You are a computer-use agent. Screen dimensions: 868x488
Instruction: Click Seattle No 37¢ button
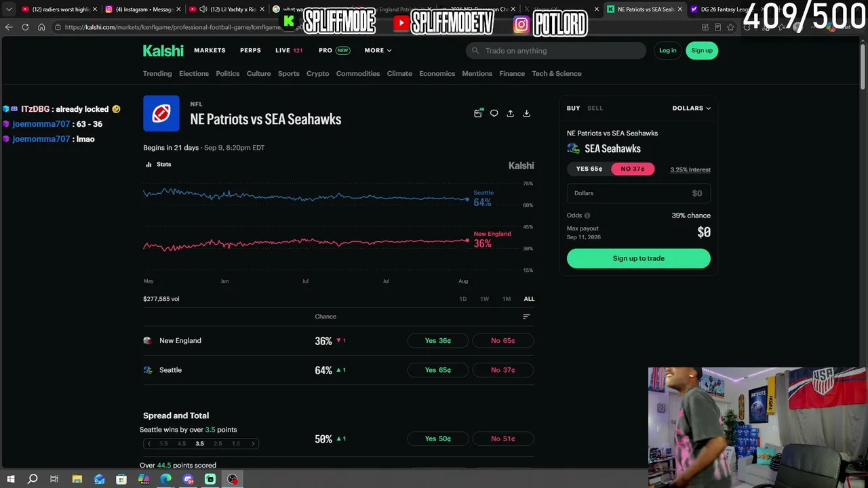point(503,370)
